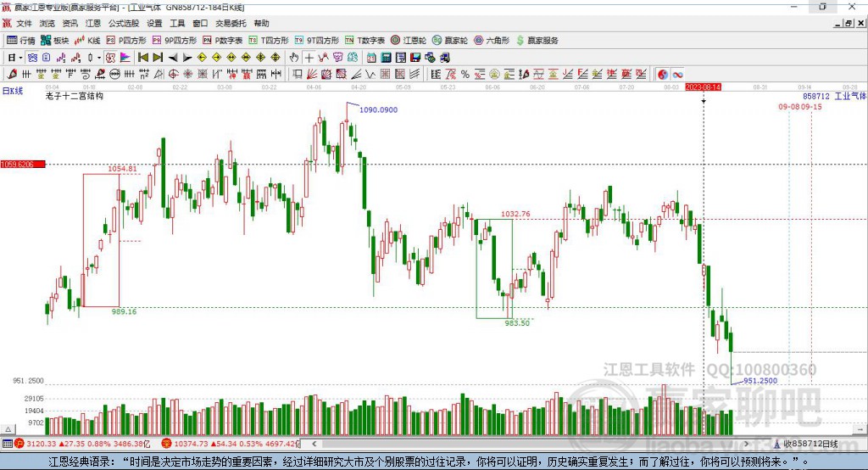Select the zigzag wave line tool
This screenshot has height=470, width=868.
(x=370, y=75)
